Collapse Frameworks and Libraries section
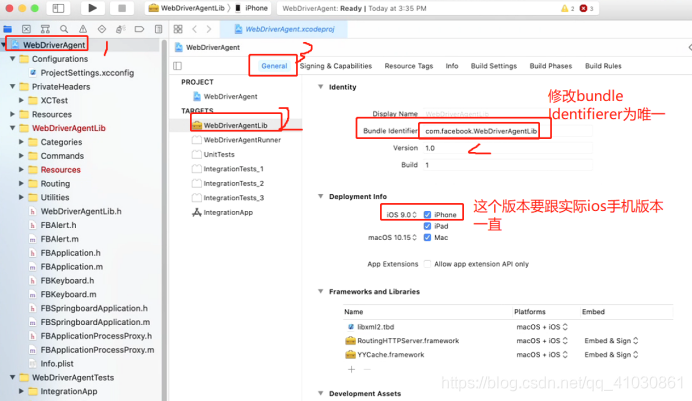This screenshot has height=401, width=692. 321,291
